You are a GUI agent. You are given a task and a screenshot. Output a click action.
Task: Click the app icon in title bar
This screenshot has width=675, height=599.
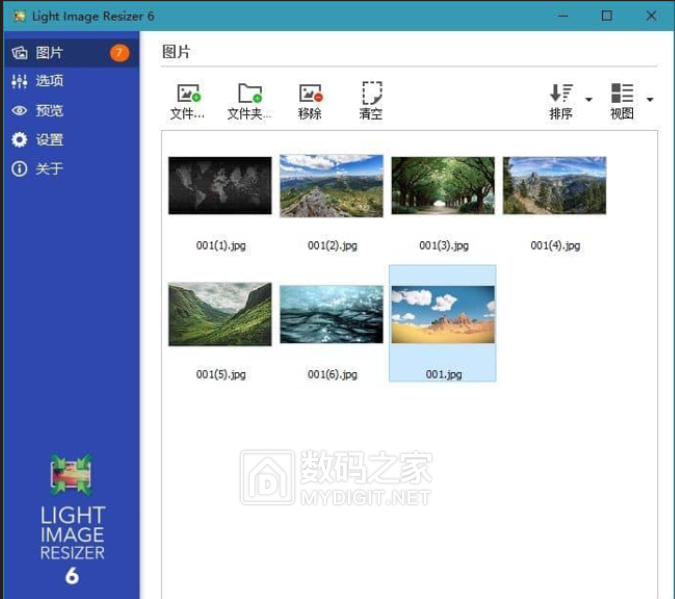[x=18, y=16]
